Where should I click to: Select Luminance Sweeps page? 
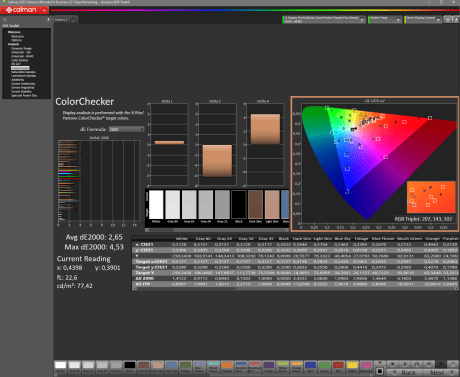pyautogui.click(x=24, y=76)
